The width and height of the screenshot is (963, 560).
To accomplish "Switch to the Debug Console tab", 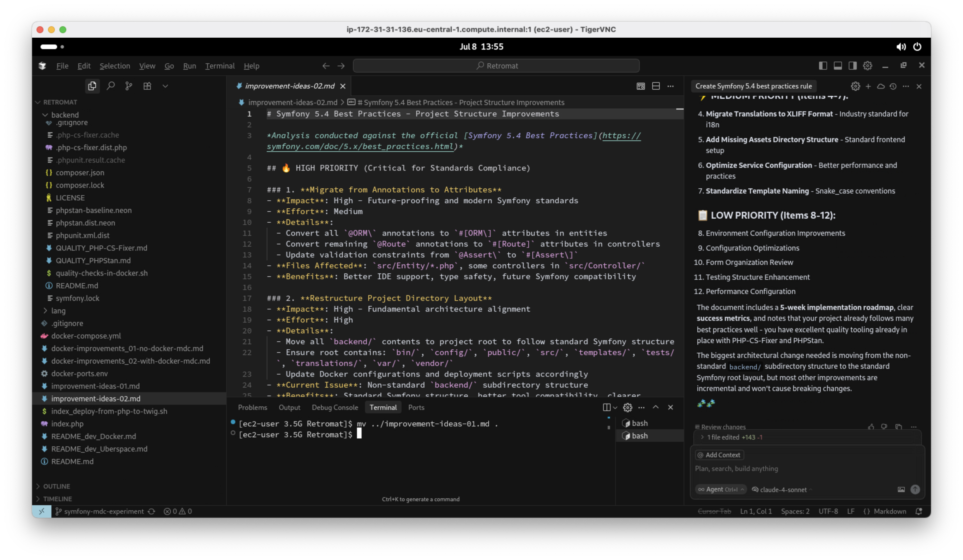I will point(335,407).
